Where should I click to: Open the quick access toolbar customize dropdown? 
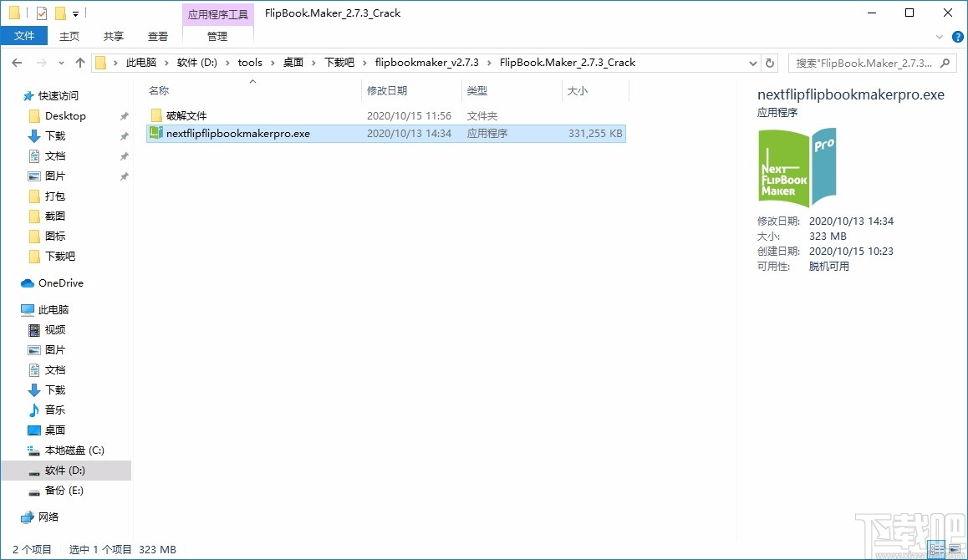75,13
